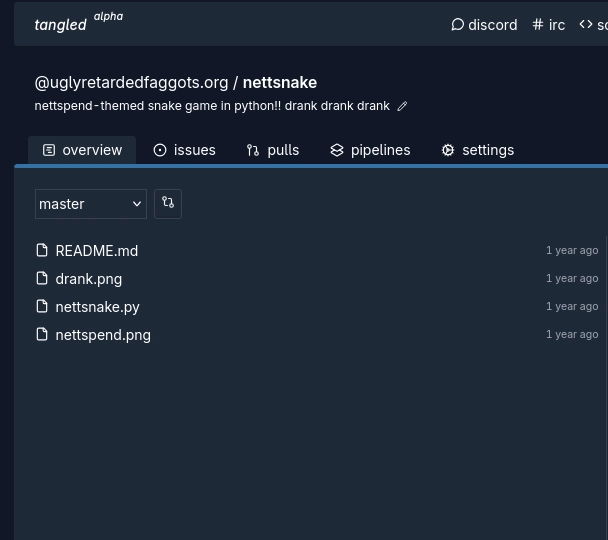This screenshot has height=540, width=608.
Task: View the nettspend.png file
Action: 103,334
